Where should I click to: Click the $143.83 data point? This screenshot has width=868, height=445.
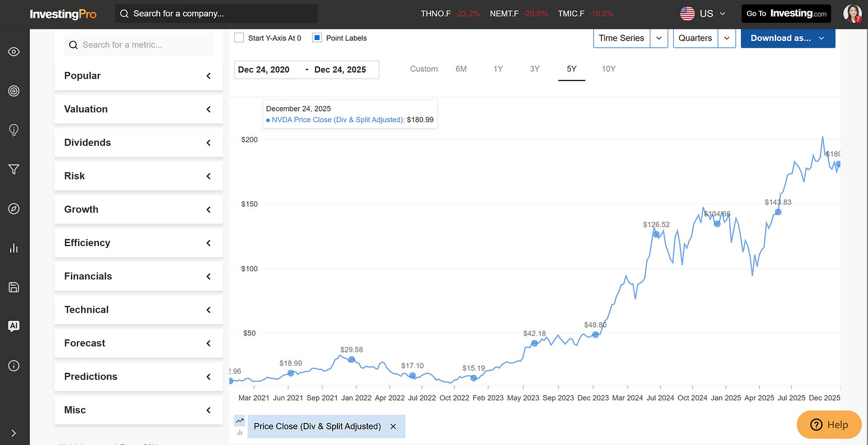click(778, 212)
